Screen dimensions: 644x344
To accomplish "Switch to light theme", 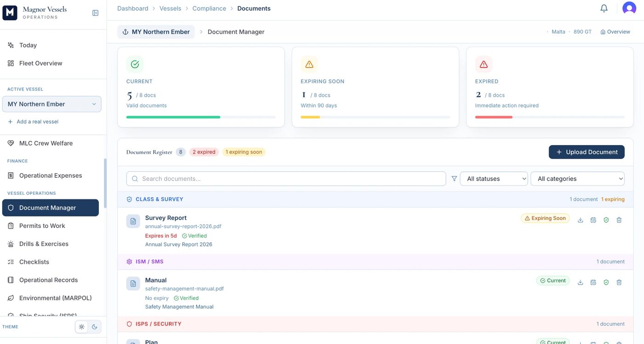I will (81, 327).
